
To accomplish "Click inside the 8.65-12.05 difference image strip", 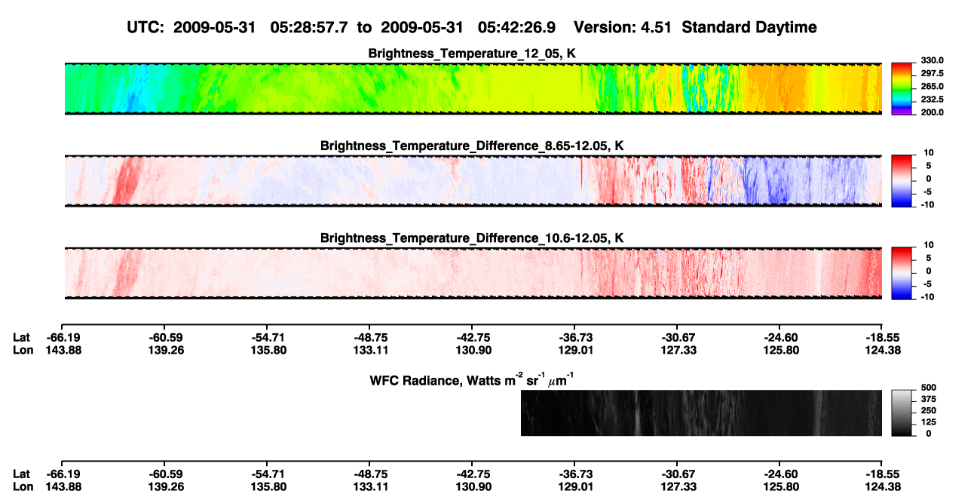I will [x=473, y=181].
